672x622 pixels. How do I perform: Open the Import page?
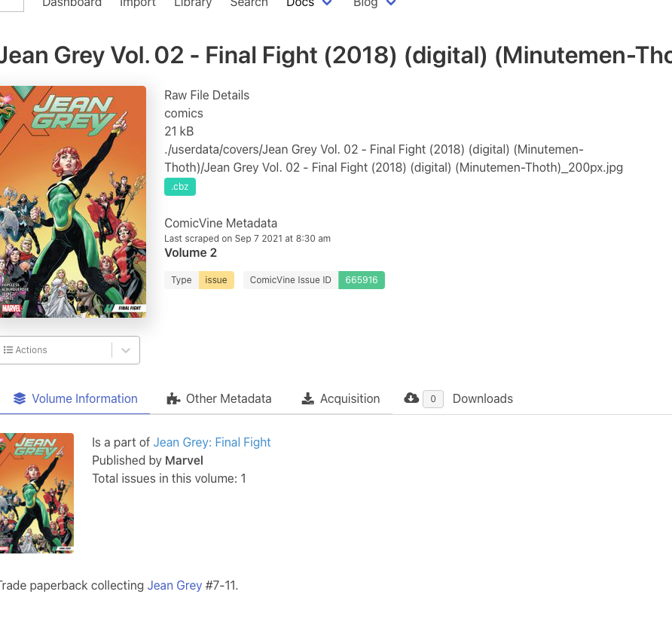point(138,4)
